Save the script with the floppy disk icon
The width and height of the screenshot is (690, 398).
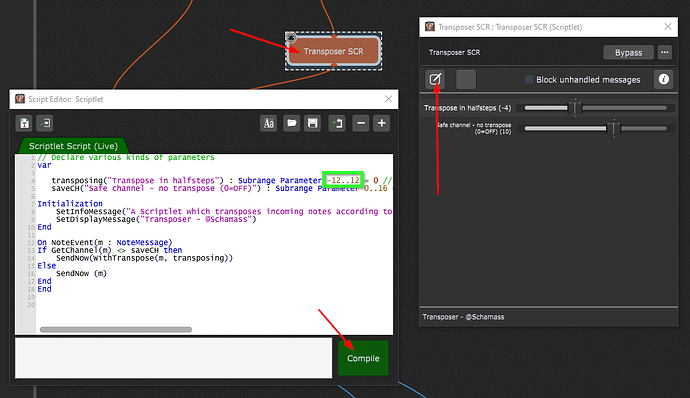pos(313,123)
